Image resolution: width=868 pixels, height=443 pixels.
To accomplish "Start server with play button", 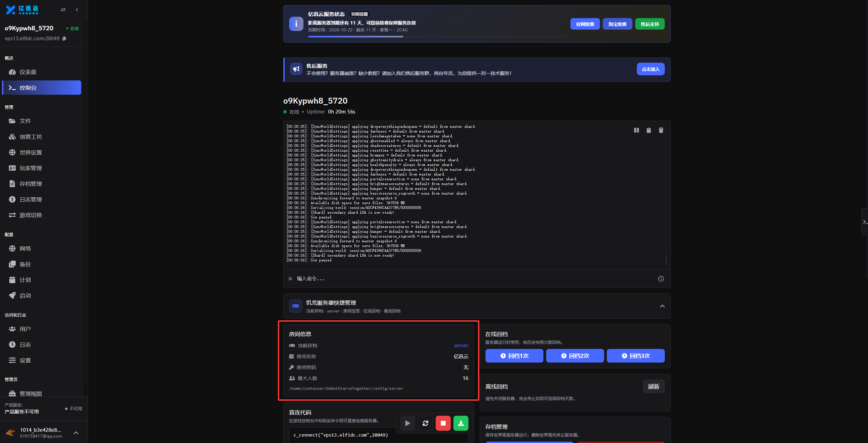I will click(x=407, y=423).
